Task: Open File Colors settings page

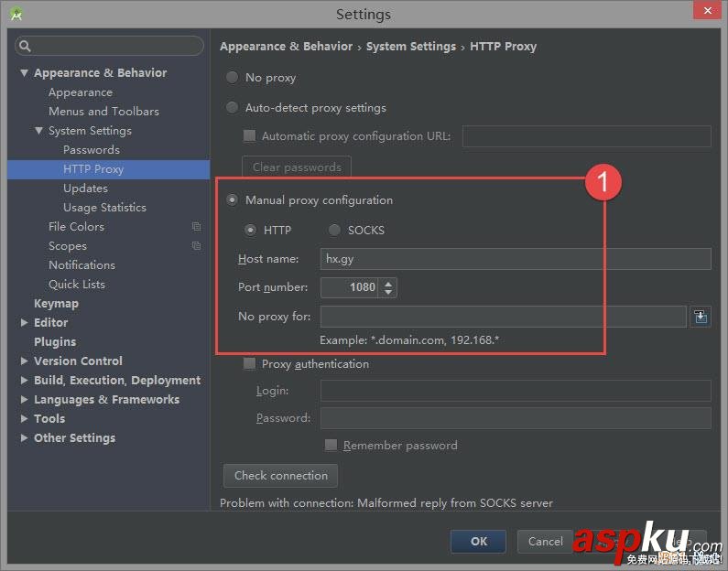Action: [76, 227]
